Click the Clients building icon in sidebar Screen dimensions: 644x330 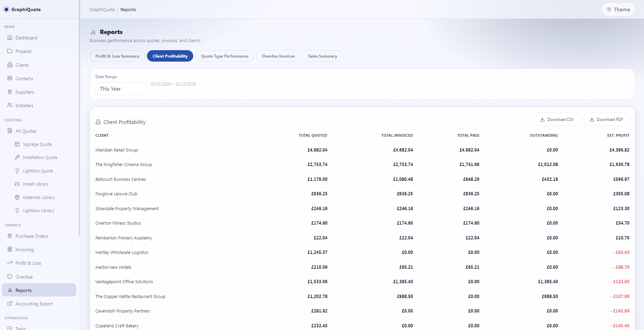[x=10, y=65]
